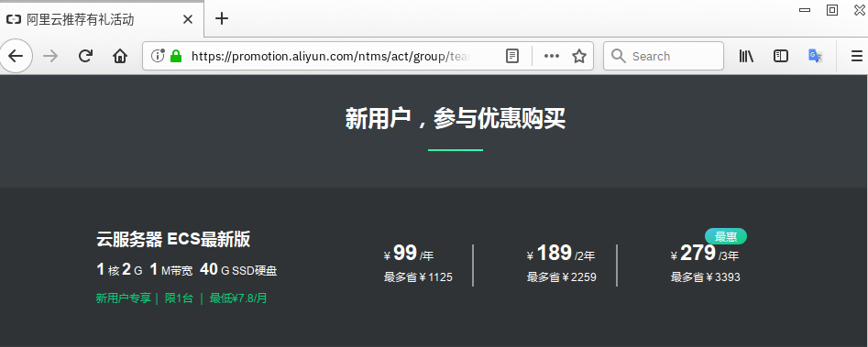This screenshot has width=868, height=347.
Task: Reload the current page
Action: click(x=85, y=56)
